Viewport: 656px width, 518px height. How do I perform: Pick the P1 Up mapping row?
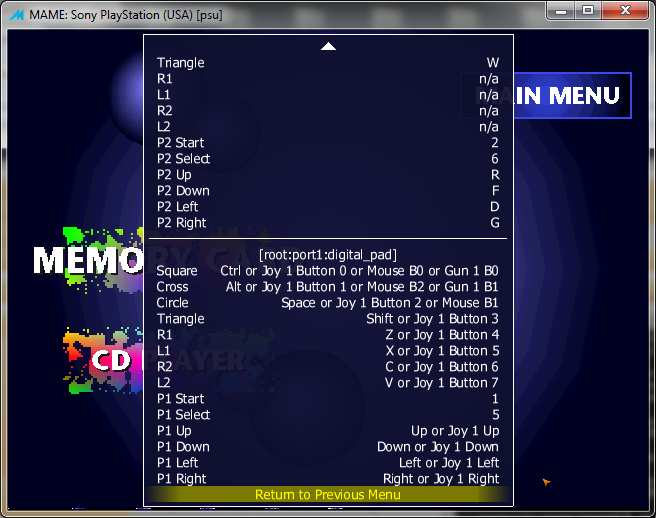[x=327, y=431]
